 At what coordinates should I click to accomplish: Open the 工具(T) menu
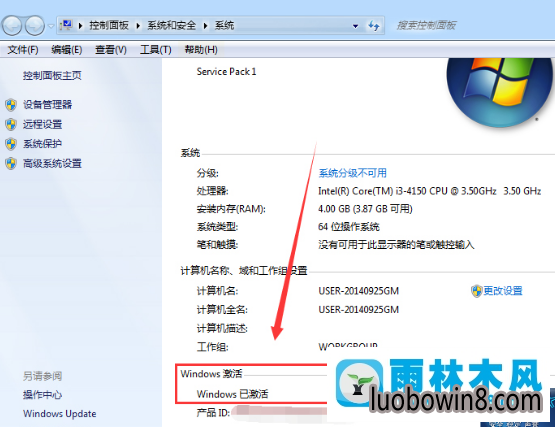[155, 50]
